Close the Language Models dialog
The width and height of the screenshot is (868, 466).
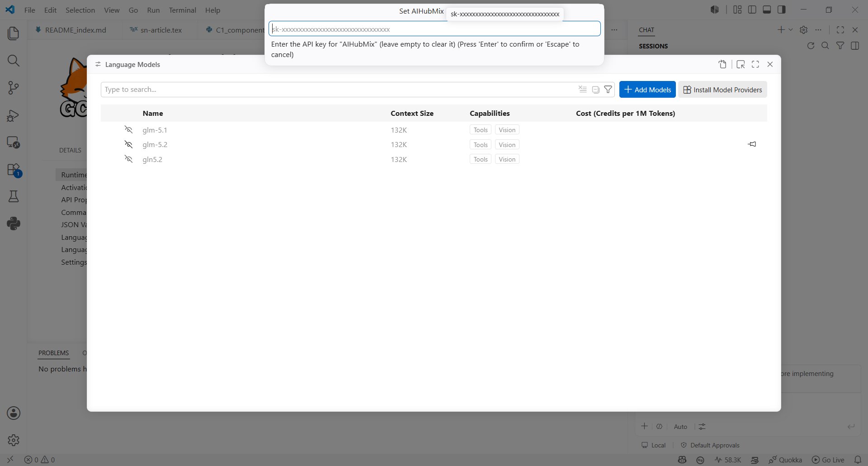click(x=770, y=64)
